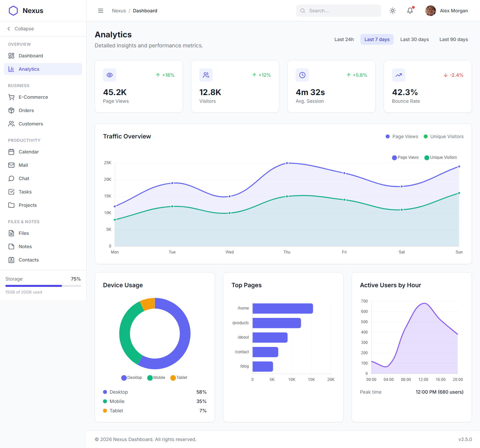
Task: Focus the Search input field
Action: (x=339, y=11)
